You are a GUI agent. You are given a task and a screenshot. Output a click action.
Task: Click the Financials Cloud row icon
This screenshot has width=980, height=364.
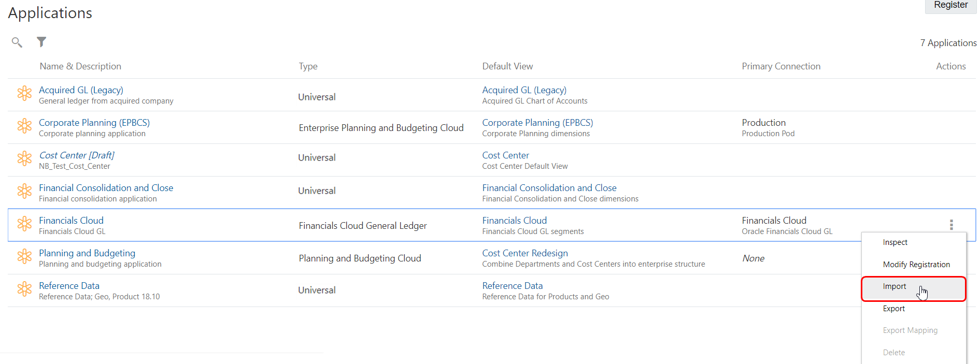(24, 224)
